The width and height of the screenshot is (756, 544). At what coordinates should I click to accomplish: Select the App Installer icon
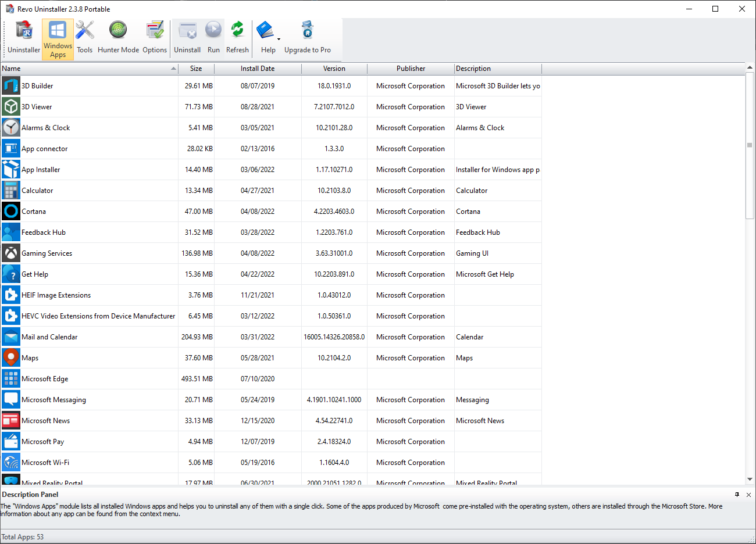point(11,170)
